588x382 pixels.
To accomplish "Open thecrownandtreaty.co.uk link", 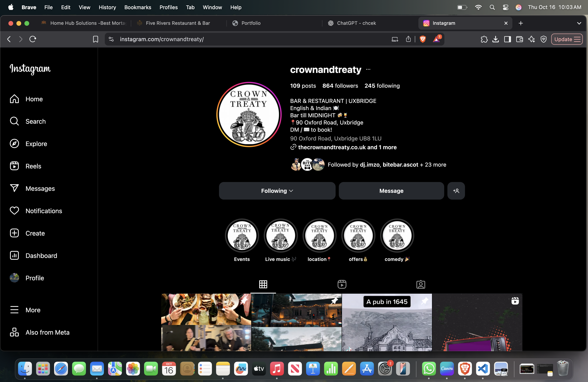I will [332, 147].
